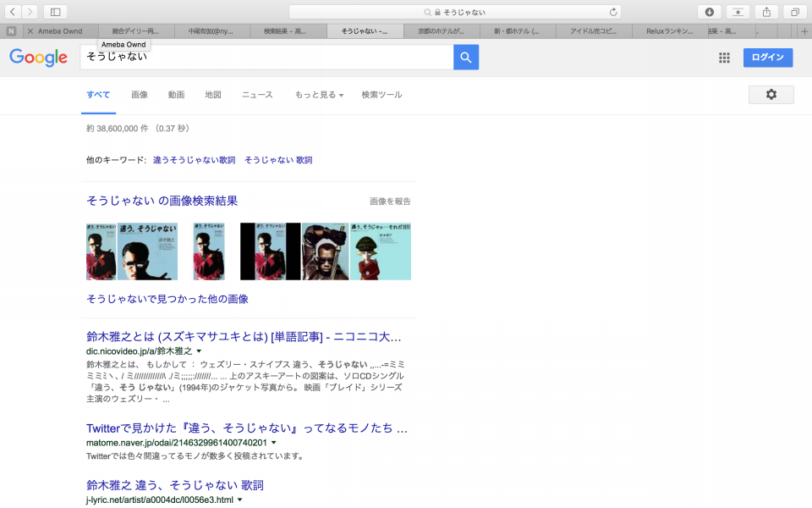The image size is (812, 508).
Task: Open 検索ツール options
Action: pos(381,95)
